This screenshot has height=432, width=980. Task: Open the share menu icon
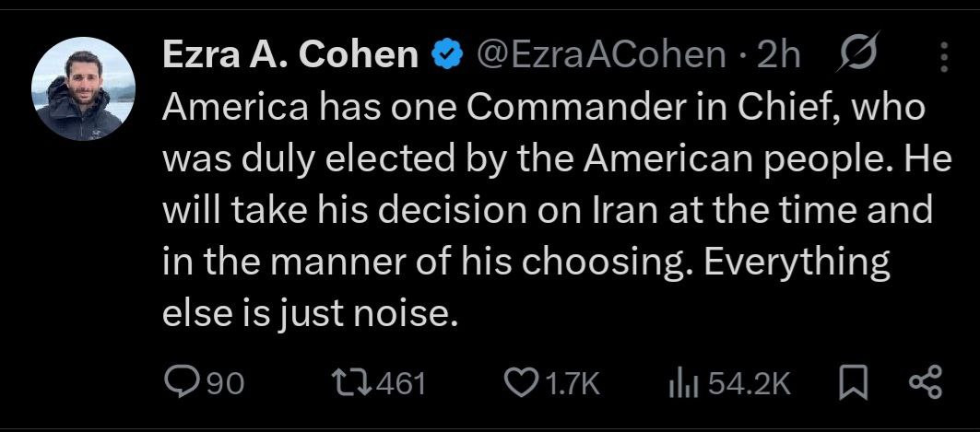click(925, 382)
